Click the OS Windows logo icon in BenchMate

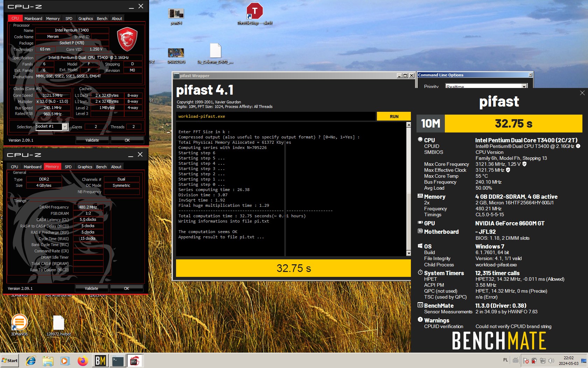[420, 246]
